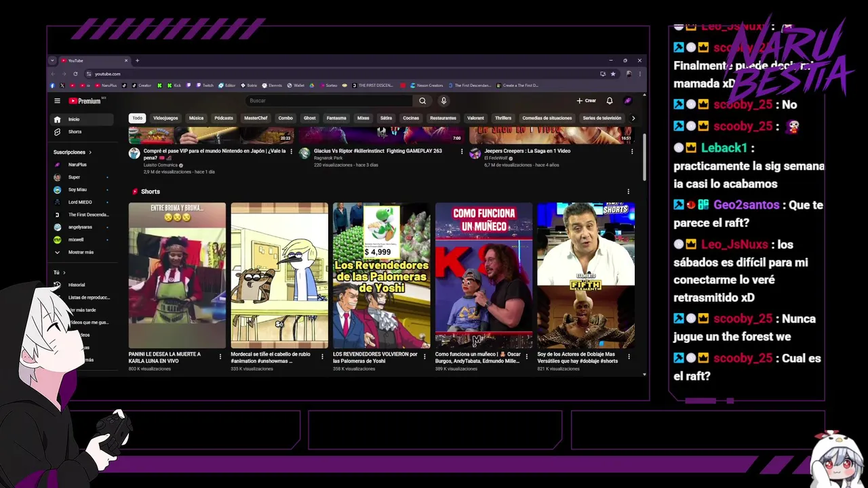Viewport: 868px width, 488px height.
Task: Open the Twitch bookmark
Action: point(205,85)
